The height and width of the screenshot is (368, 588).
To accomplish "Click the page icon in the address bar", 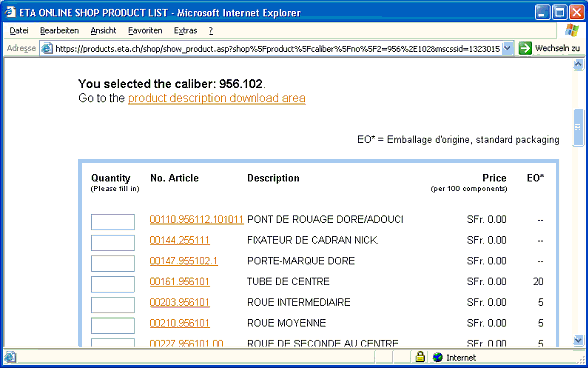I will (47, 48).
